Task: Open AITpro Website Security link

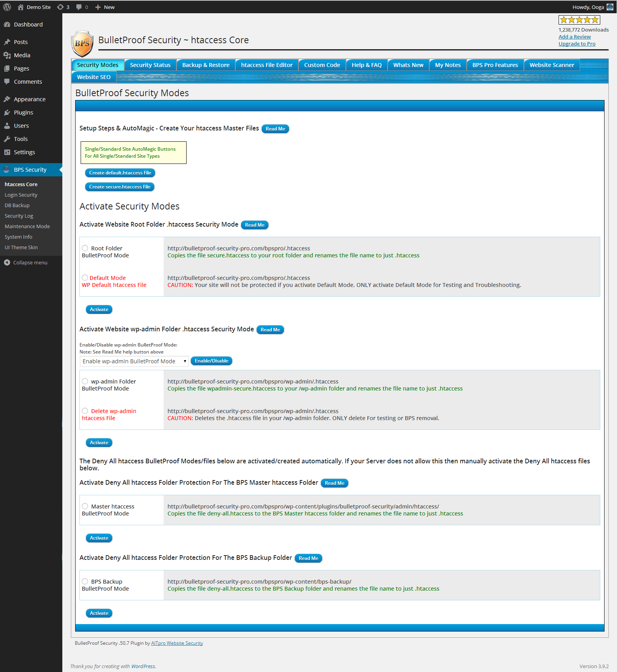Action: (x=177, y=643)
